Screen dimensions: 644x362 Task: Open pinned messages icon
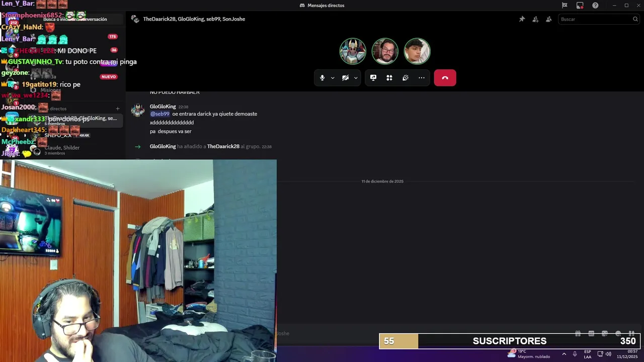(522, 19)
